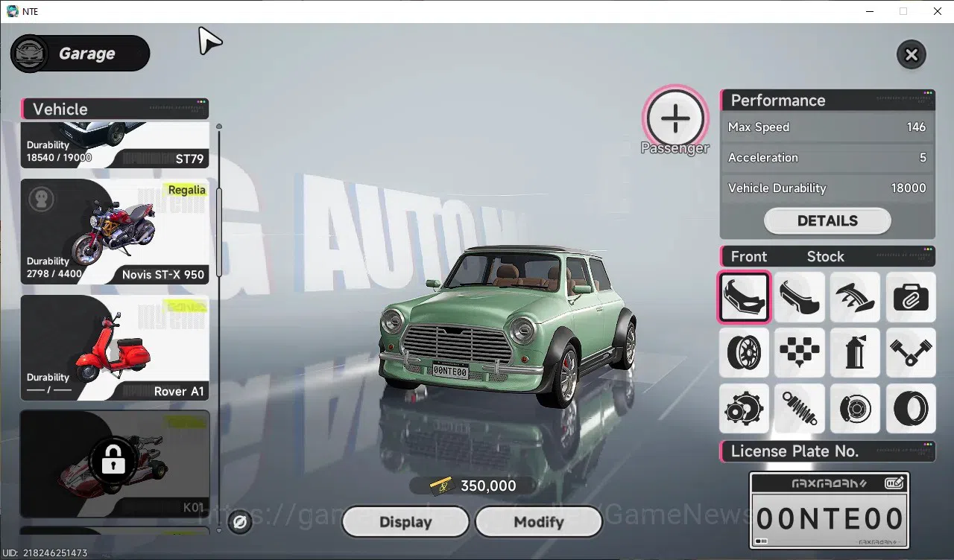Click the 350,000 price text
This screenshot has width=954, height=560.
coord(488,486)
